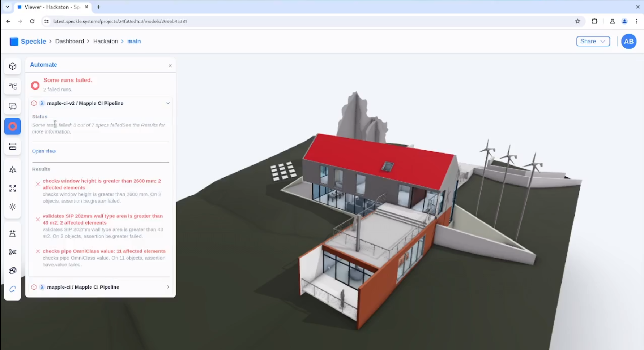Open Chrome Labs flask icon
This screenshot has height=350, width=644.
pos(612,21)
